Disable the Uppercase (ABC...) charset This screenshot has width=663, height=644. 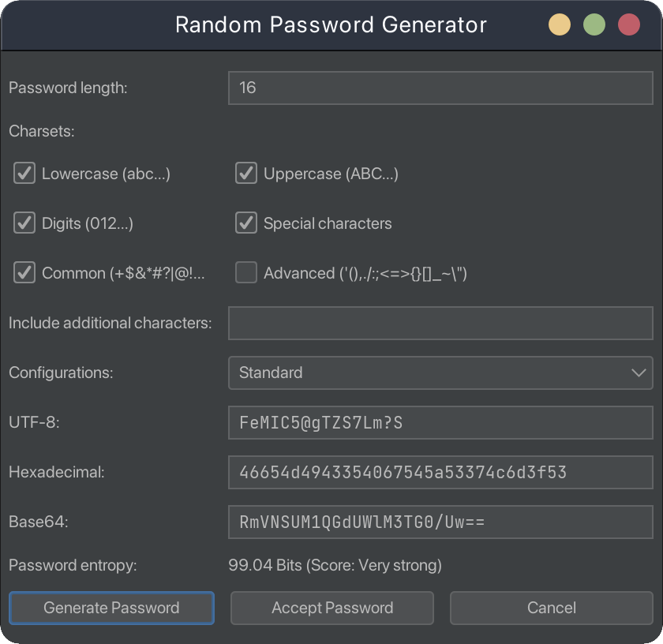pos(247,174)
